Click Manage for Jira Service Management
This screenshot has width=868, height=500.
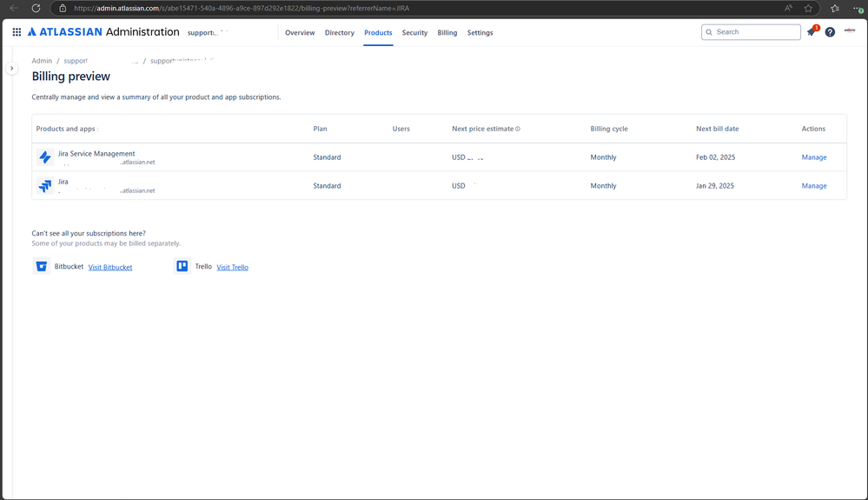pos(814,157)
